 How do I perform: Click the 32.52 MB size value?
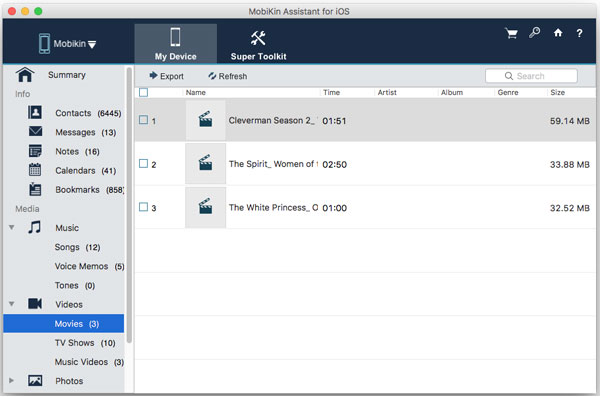pyautogui.click(x=569, y=208)
